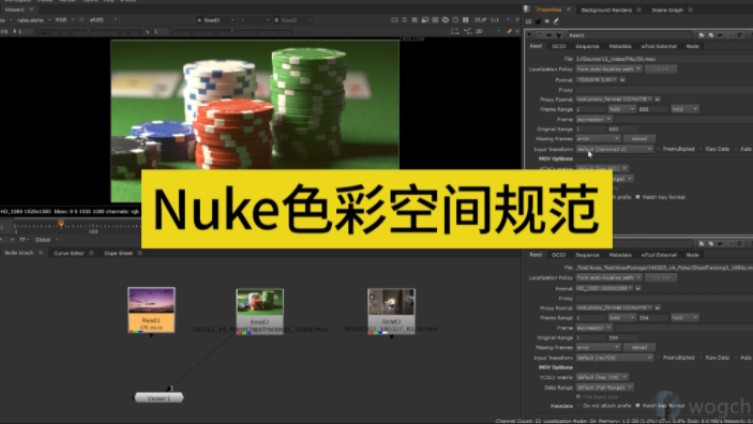
Task: Open first hold dropdown in upper Frame Range
Action: [621, 109]
